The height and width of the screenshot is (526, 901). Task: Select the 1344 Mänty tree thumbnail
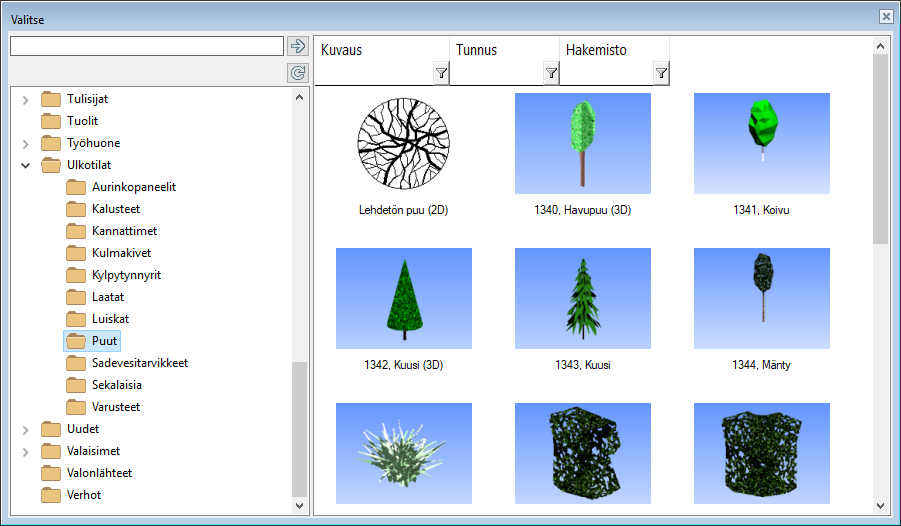click(x=761, y=298)
